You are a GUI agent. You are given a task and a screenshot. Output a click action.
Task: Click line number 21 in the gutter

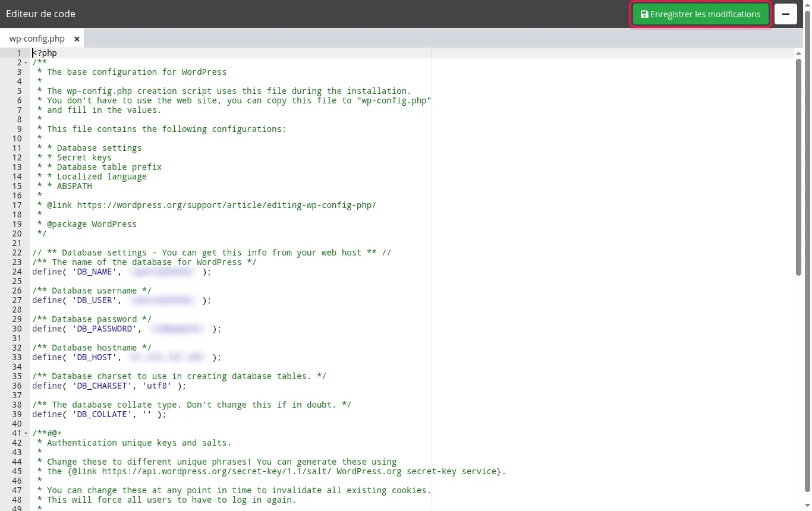coord(17,243)
